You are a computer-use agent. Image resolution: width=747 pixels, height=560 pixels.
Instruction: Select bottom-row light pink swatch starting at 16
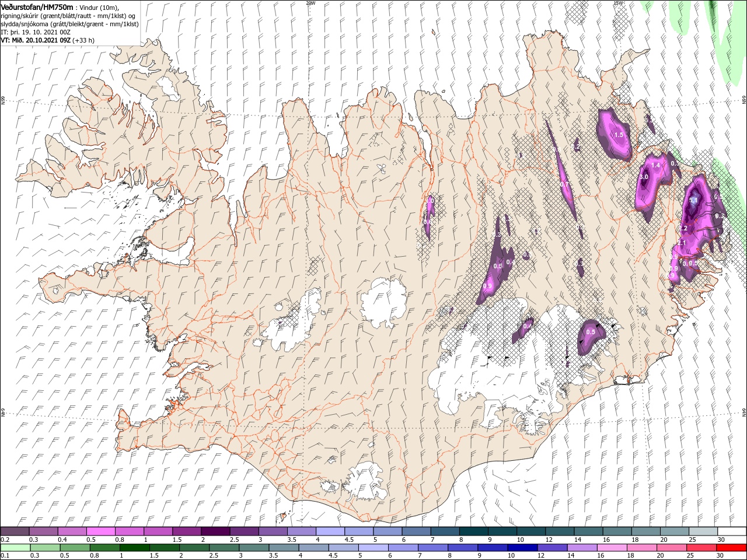pos(612,548)
